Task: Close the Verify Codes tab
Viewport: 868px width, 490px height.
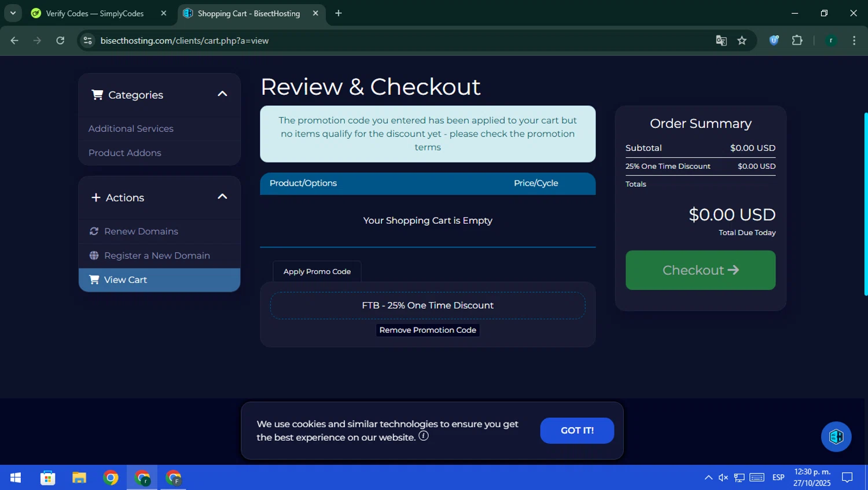Action: tap(164, 13)
